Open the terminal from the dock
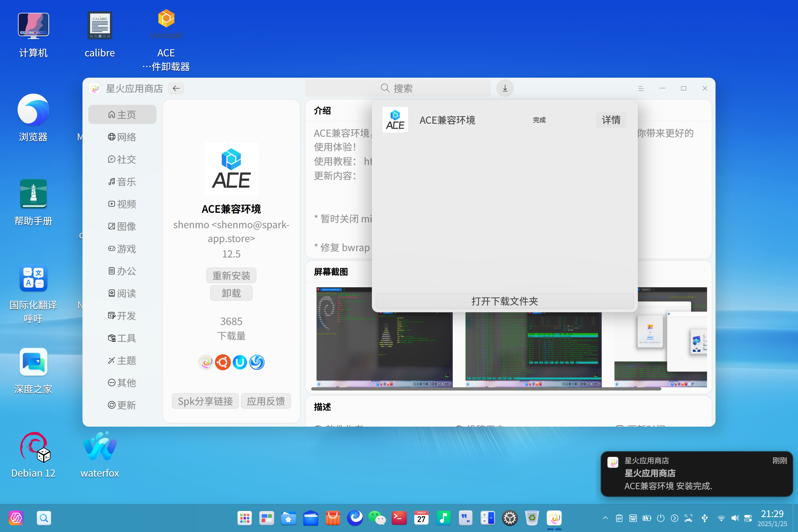Screen dimensions: 798x532 click(x=399, y=518)
